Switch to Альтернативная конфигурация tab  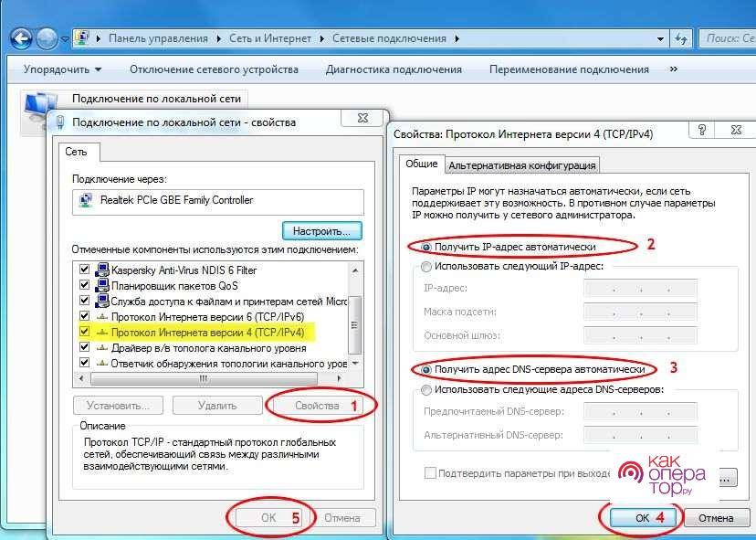pyautogui.click(x=522, y=165)
